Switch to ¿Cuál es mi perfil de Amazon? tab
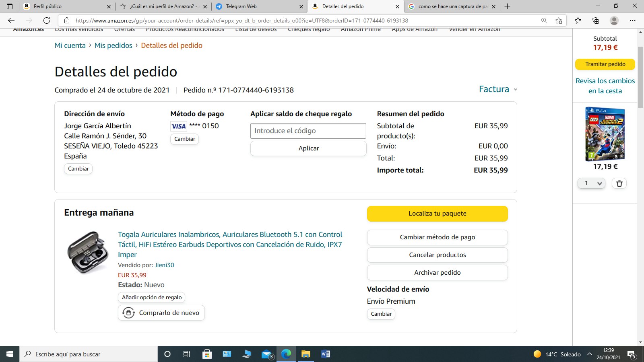644x362 pixels. (x=163, y=6)
